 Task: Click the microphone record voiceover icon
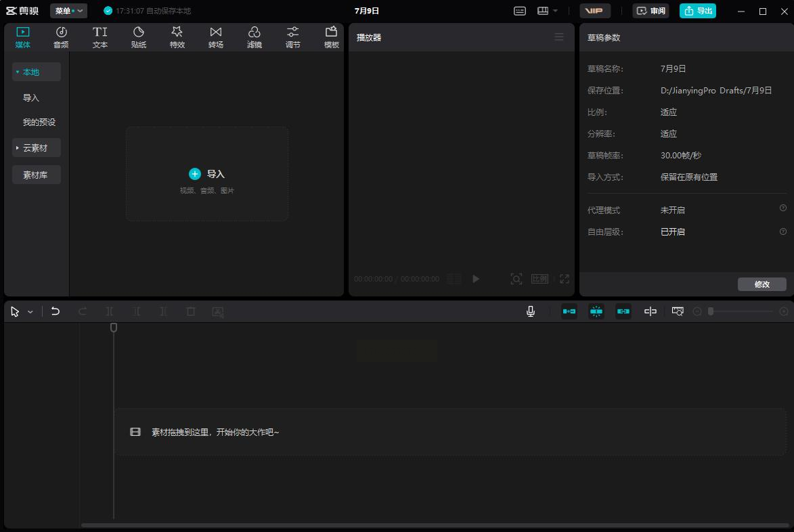(x=531, y=311)
